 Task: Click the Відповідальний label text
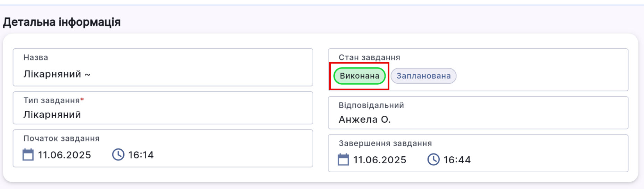click(x=371, y=106)
